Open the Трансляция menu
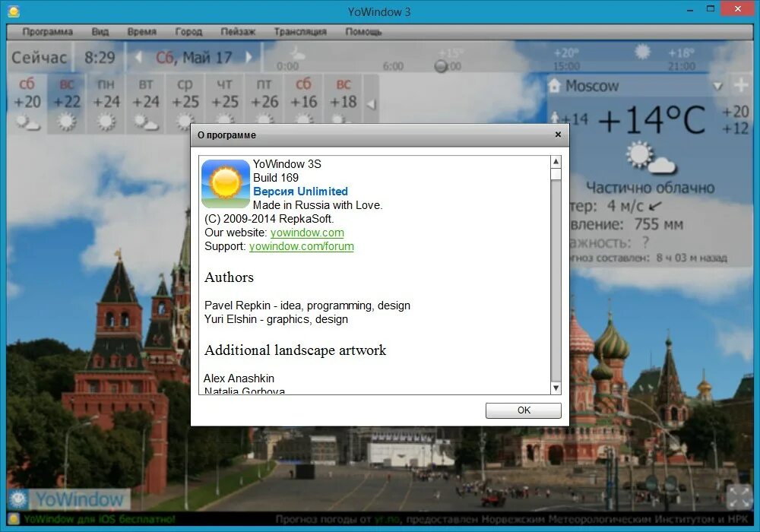Viewport: 760px width, 532px height. tap(300, 32)
